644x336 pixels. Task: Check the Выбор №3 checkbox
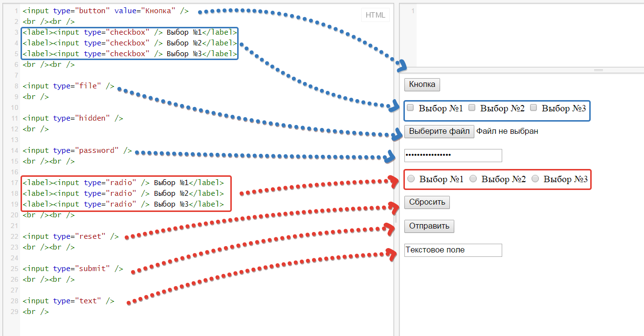pyautogui.click(x=533, y=107)
